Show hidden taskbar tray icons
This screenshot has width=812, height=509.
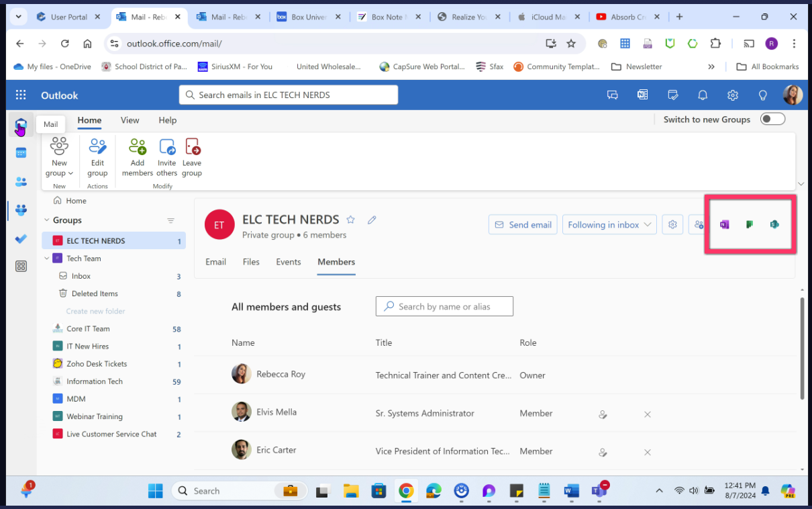[x=659, y=491]
